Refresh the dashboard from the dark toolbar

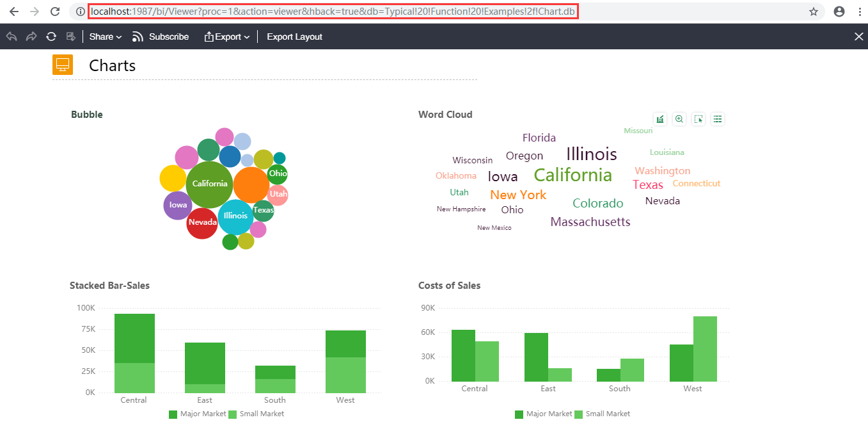[x=51, y=36]
